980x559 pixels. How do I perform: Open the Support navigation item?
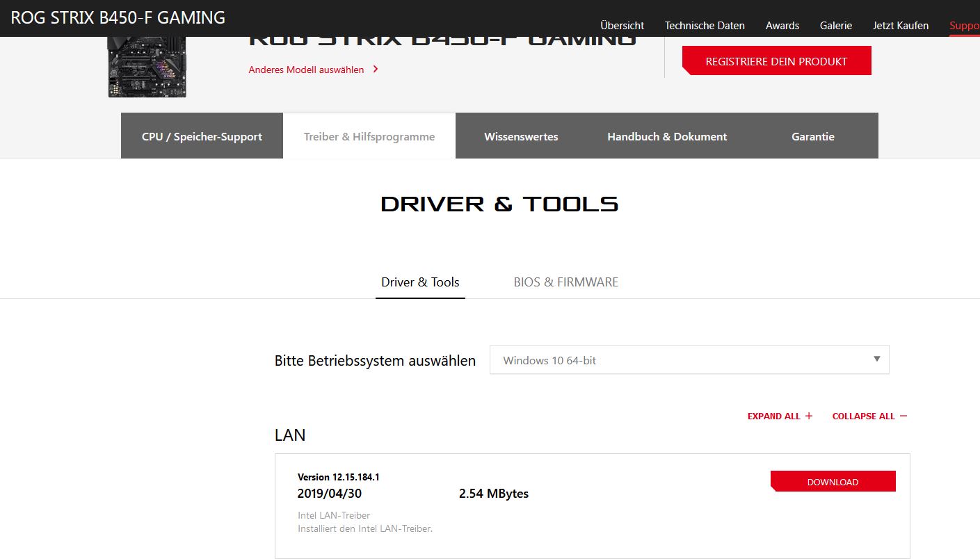(x=965, y=25)
